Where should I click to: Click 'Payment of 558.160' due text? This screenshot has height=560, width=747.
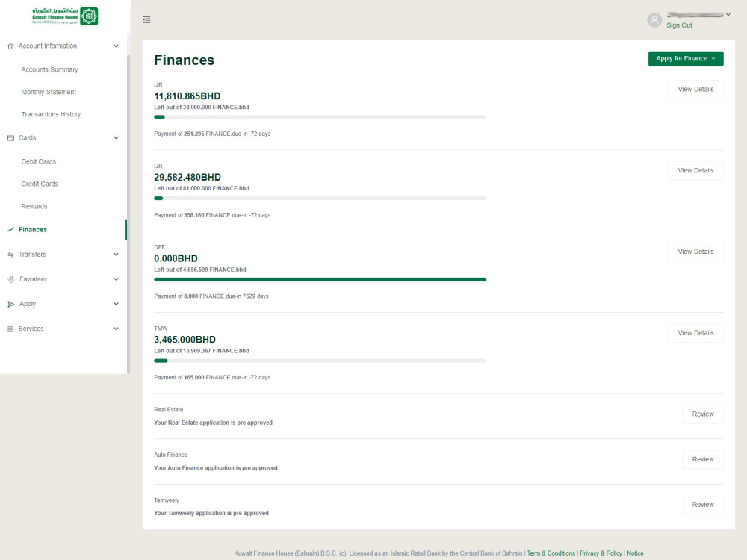click(x=212, y=215)
